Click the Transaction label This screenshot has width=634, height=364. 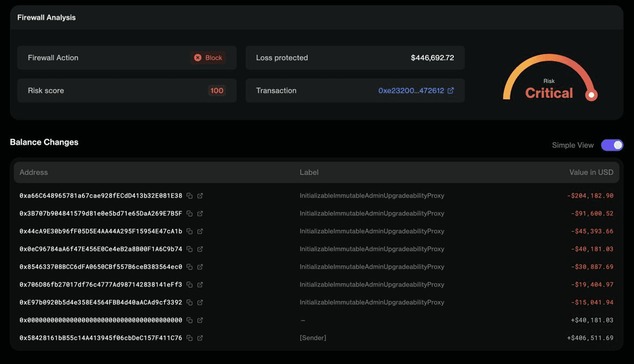(x=276, y=91)
